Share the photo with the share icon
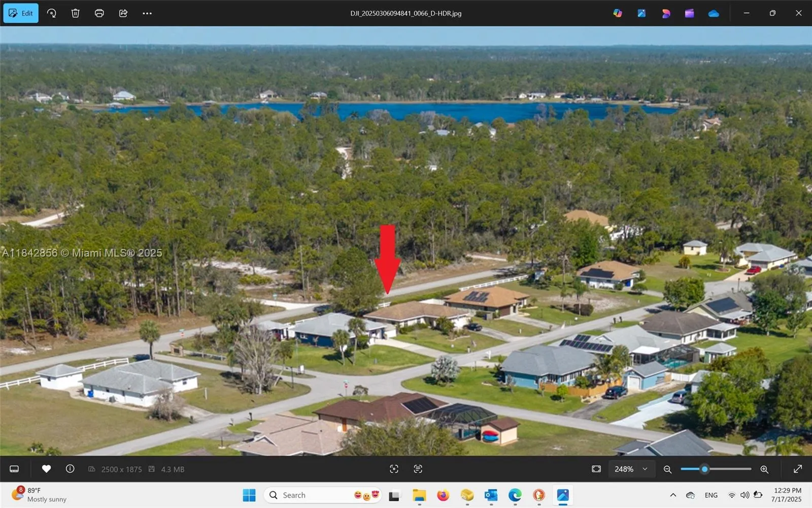Screen dimensions: 812x508 [x=123, y=13]
